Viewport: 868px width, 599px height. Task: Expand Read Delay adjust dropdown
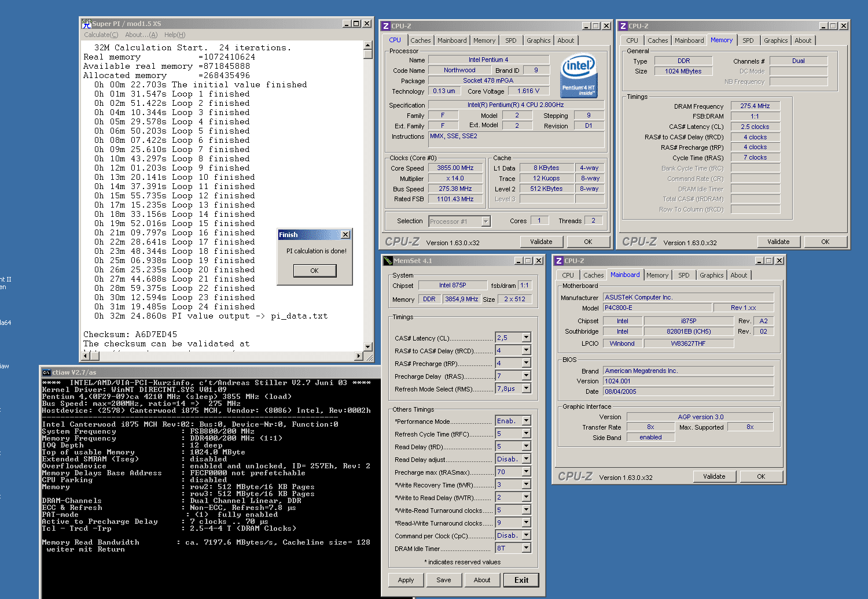click(527, 459)
